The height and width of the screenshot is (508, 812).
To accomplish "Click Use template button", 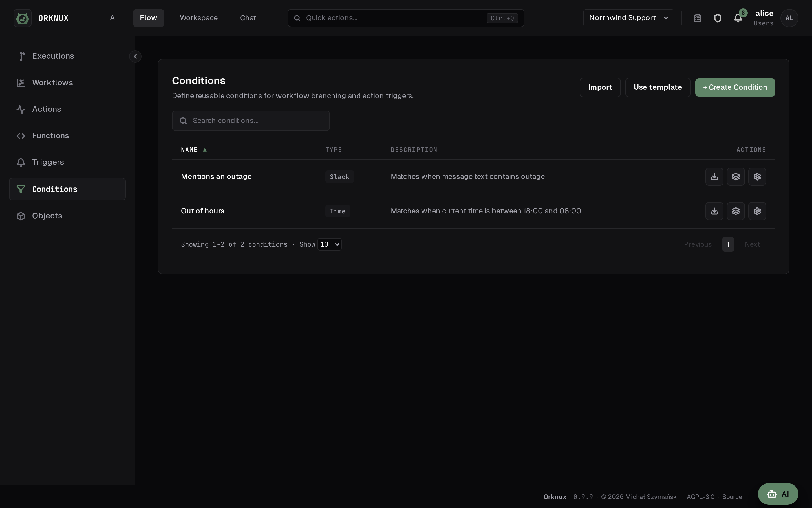I will [x=658, y=87].
